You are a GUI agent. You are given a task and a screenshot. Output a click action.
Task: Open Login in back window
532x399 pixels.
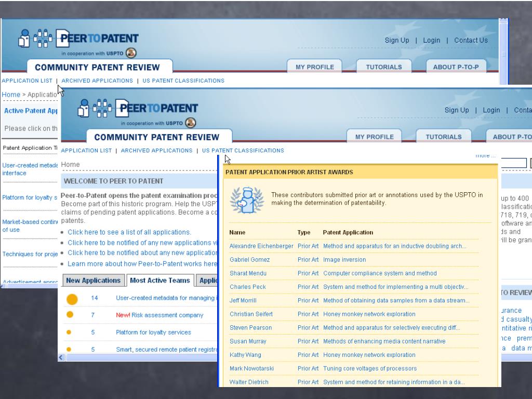[x=431, y=41]
